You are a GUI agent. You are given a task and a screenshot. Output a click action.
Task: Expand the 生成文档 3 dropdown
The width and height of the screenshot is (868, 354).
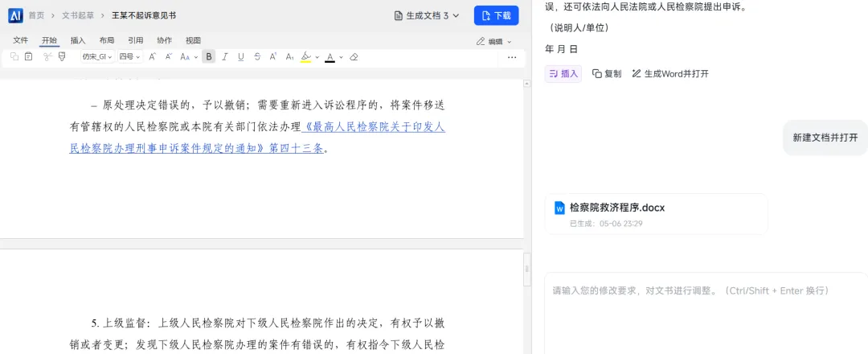click(427, 15)
